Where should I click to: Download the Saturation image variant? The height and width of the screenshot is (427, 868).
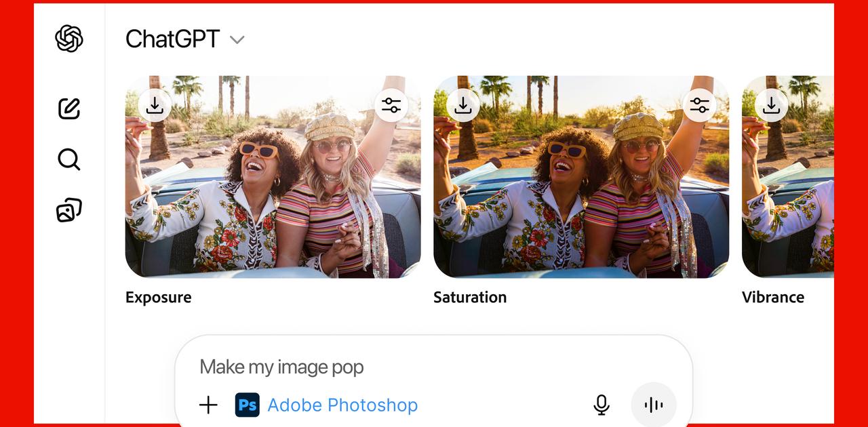[x=463, y=105]
